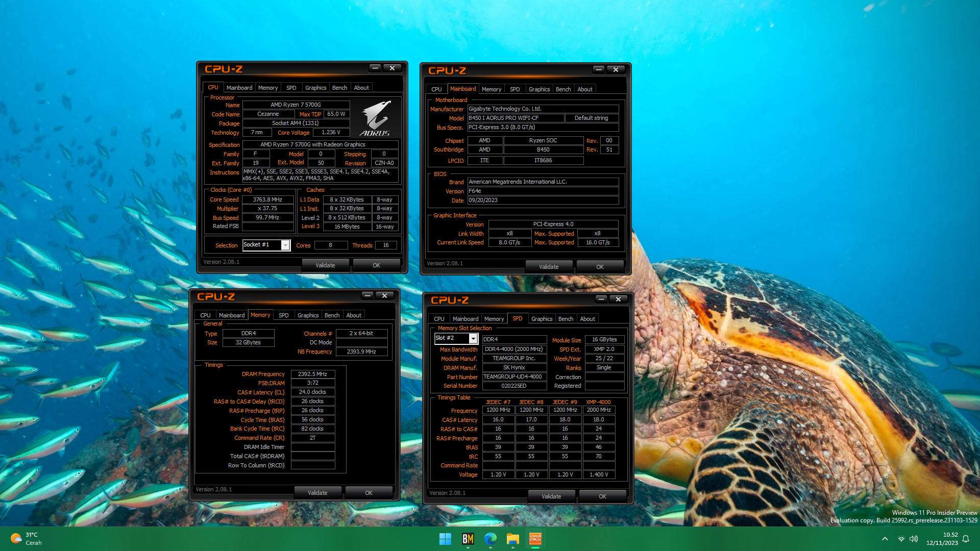The width and height of the screenshot is (980, 551).
Task: Open File Explorer from taskbar
Action: click(x=513, y=539)
